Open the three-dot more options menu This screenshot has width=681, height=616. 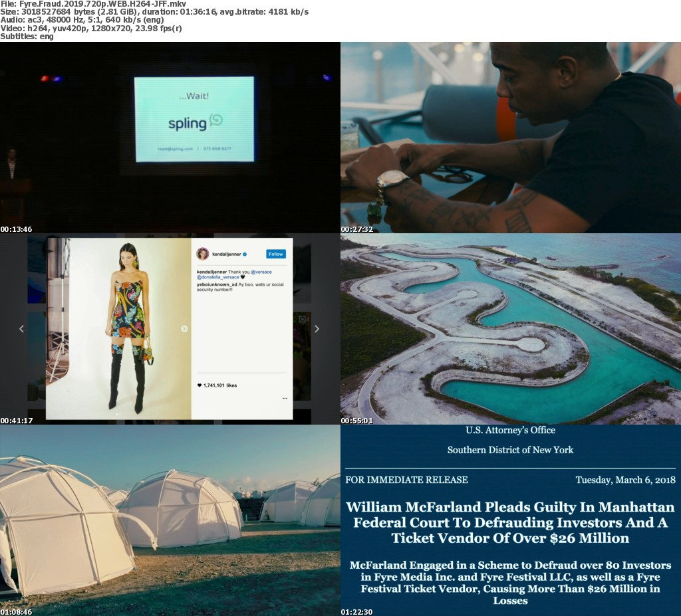click(285, 398)
